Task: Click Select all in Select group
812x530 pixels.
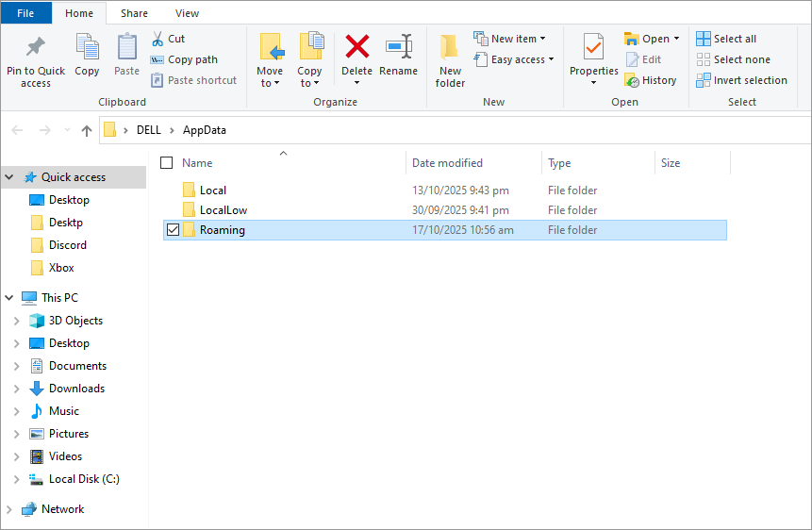Action: [x=726, y=39]
